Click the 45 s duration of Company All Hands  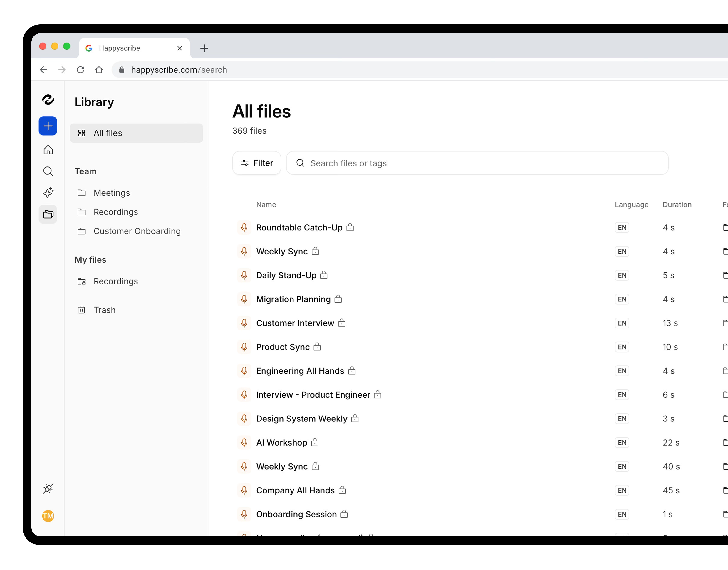(x=671, y=491)
